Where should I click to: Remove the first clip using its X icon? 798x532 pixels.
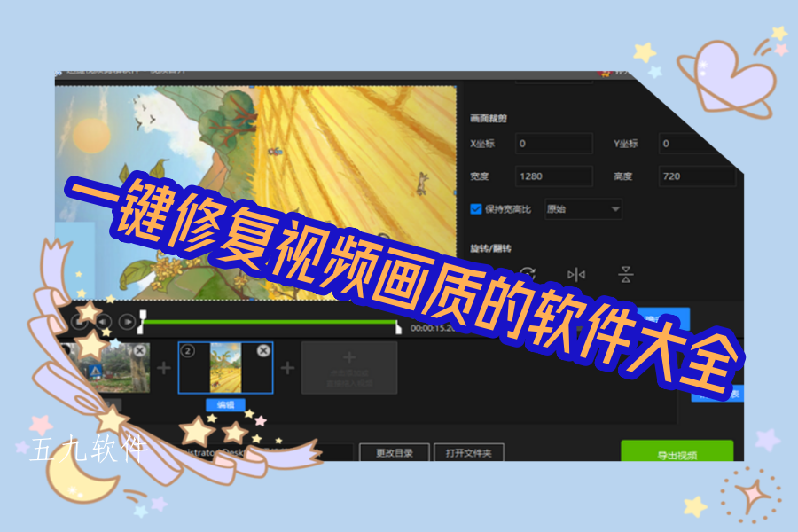tap(139, 351)
